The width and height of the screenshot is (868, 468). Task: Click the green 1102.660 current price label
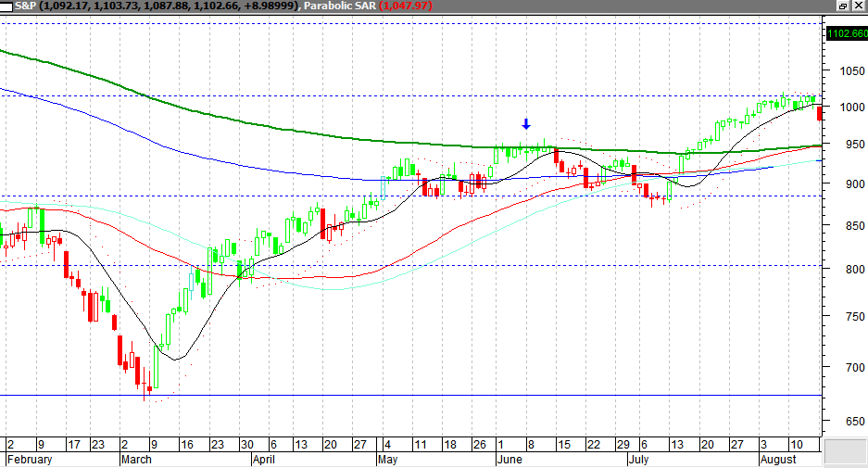pos(847,33)
